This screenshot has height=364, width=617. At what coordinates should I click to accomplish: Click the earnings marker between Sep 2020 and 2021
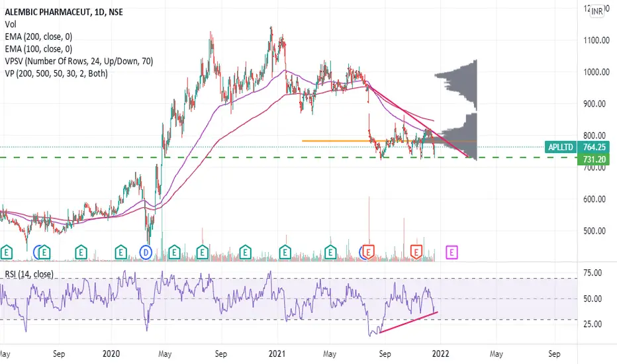tap(245, 252)
